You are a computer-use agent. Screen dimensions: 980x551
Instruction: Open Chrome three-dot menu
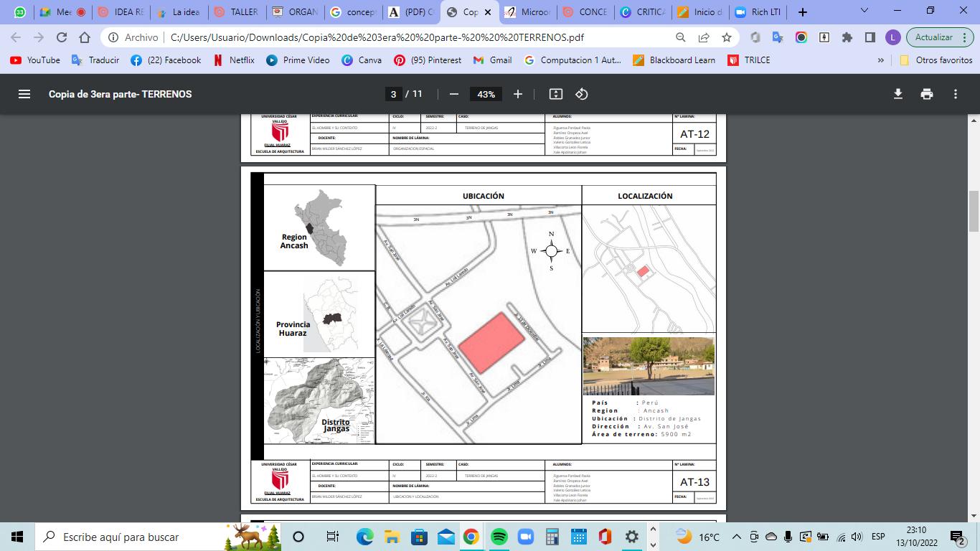(966, 37)
